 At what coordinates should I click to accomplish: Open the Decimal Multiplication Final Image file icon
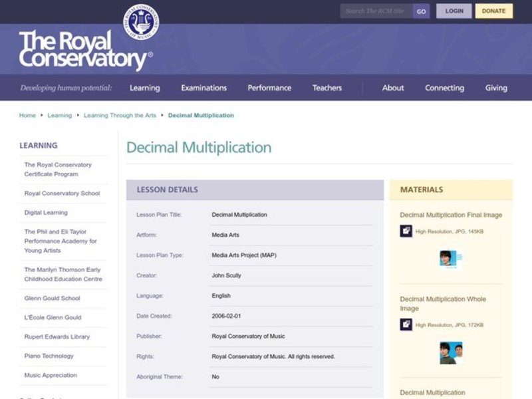click(x=406, y=231)
